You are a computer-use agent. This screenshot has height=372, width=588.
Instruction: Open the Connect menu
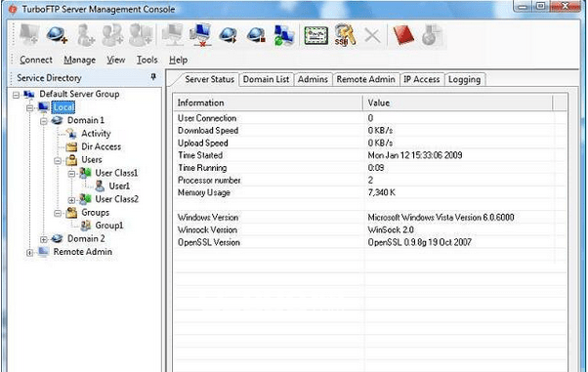(36, 60)
